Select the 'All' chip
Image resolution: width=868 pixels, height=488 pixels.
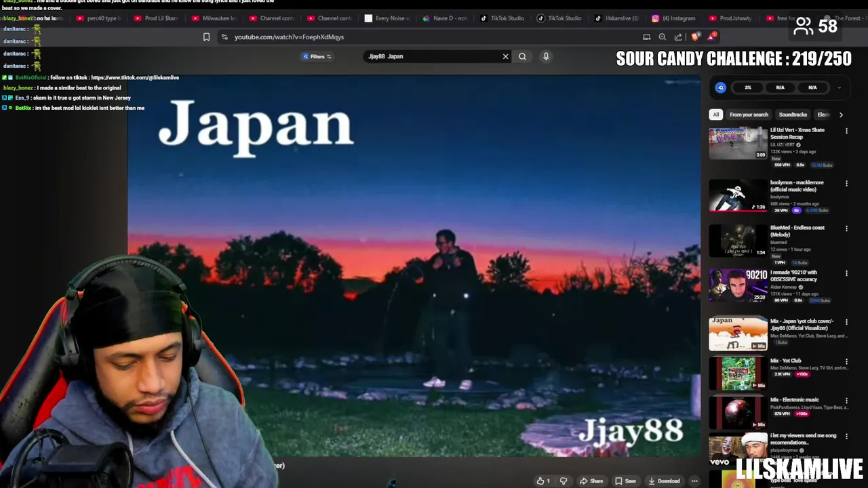click(x=715, y=115)
